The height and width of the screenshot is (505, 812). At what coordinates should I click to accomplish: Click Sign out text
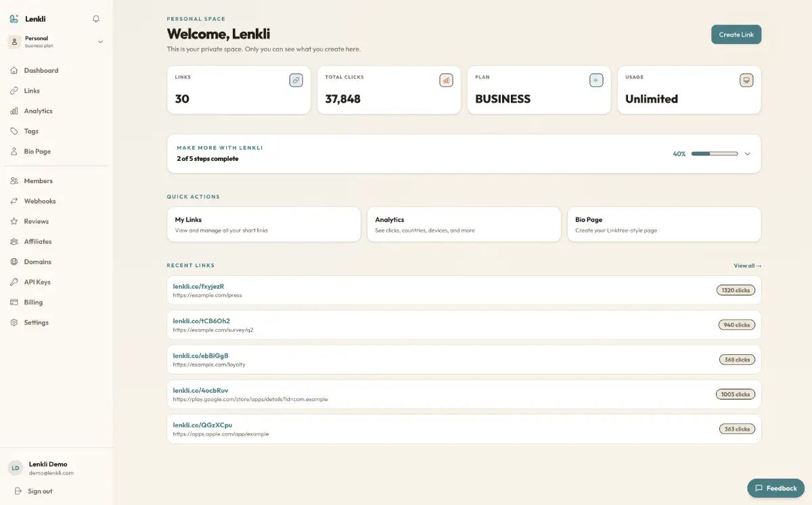click(x=40, y=491)
